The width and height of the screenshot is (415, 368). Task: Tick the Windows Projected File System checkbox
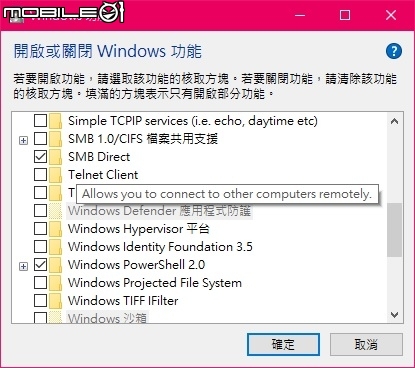40,283
